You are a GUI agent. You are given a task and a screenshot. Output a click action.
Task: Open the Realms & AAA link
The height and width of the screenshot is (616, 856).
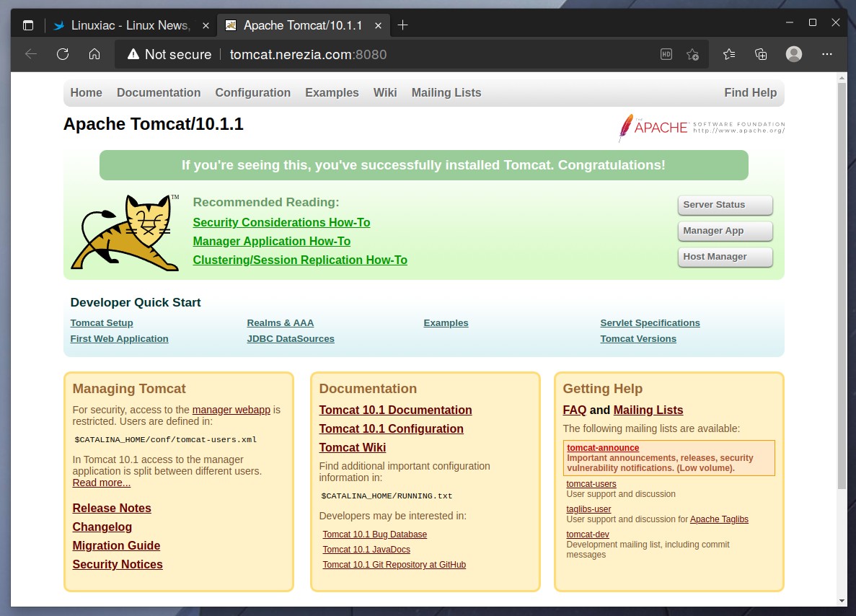tap(281, 322)
